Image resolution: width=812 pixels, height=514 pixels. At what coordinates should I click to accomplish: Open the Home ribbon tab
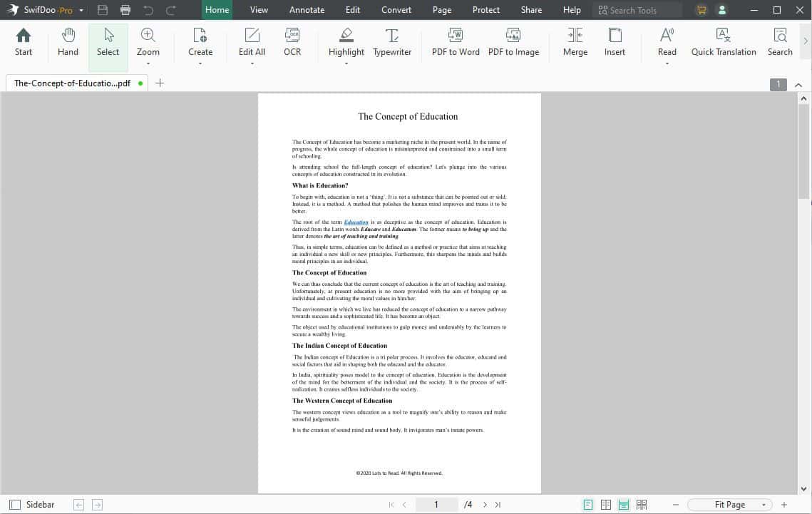point(217,10)
